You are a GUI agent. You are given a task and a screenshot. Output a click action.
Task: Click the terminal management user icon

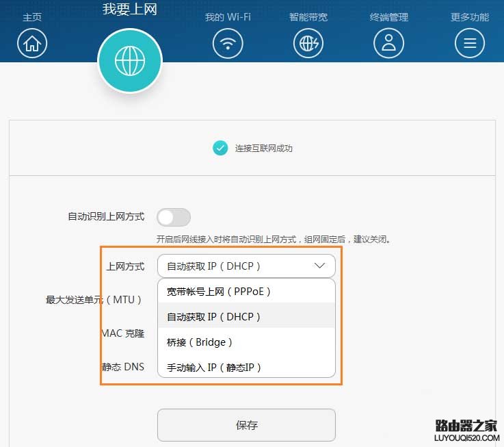tap(388, 44)
